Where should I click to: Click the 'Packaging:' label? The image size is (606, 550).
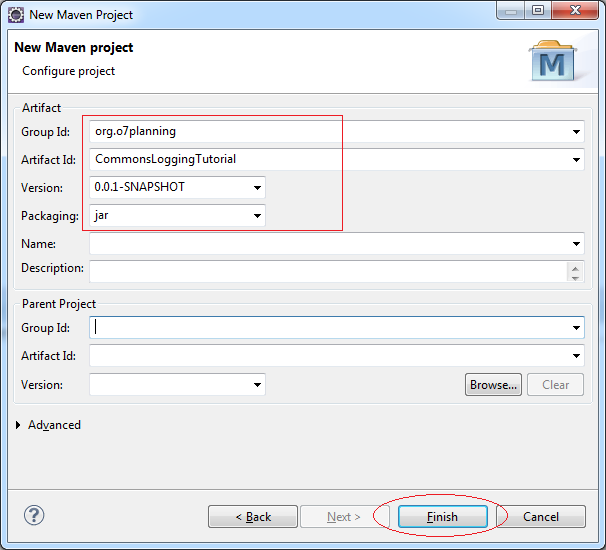(x=50, y=216)
